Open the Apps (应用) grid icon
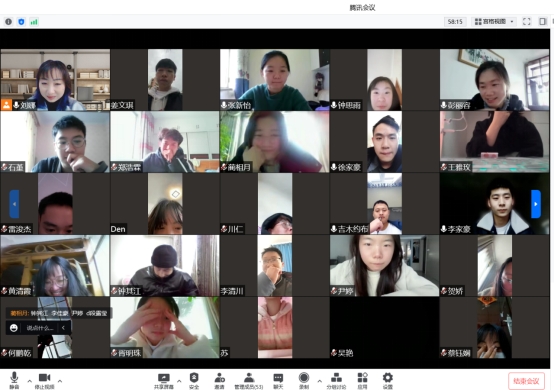Screen dimensions: 554x390 point(363,380)
